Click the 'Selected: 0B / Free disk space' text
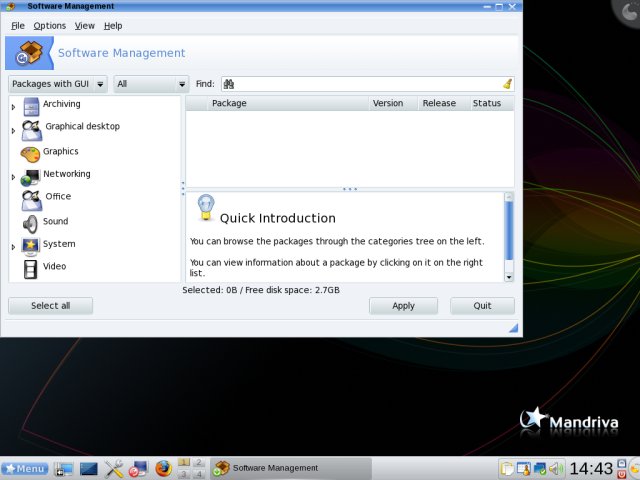Viewport: 640px width, 480px height. pos(261,290)
